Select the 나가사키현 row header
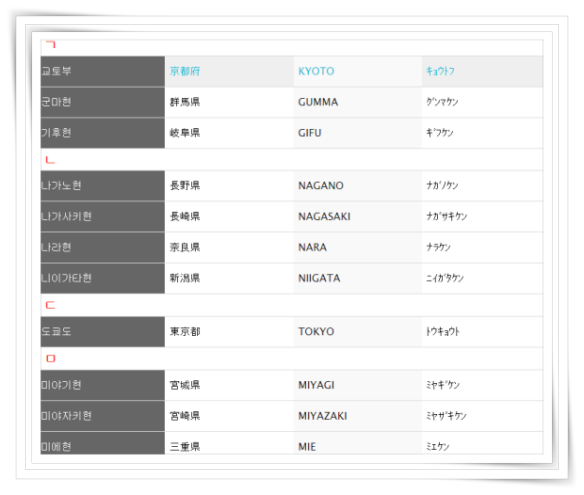The width and height of the screenshot is (584, 495). (102, 216)
